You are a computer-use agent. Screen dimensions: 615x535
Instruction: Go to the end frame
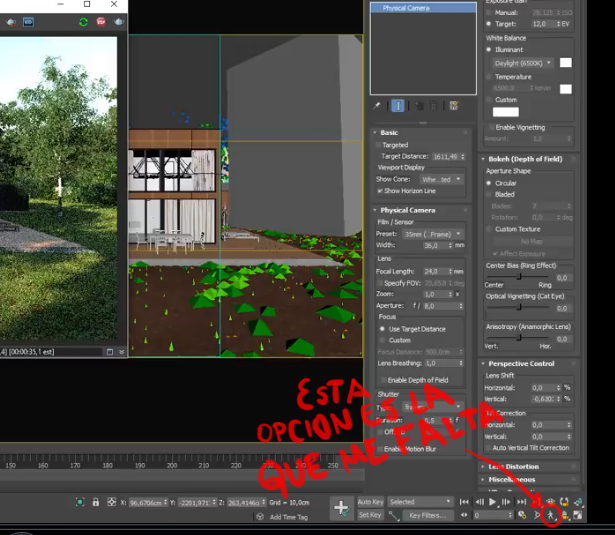(x=521, y=502)
